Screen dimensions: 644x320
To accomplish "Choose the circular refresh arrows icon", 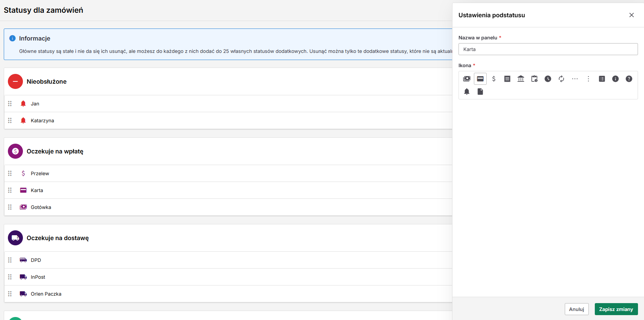I will tap(561, 79).
